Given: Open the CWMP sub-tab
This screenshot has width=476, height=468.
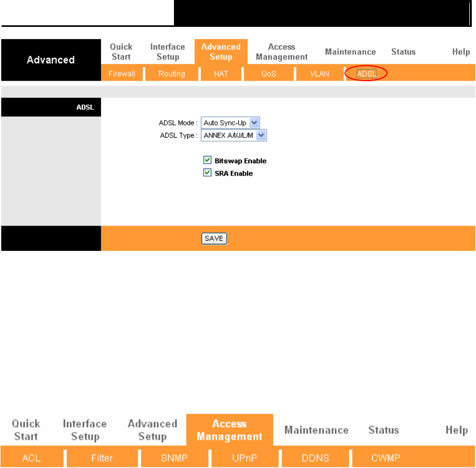Looking at the screenshot, I should coord(386,458).
